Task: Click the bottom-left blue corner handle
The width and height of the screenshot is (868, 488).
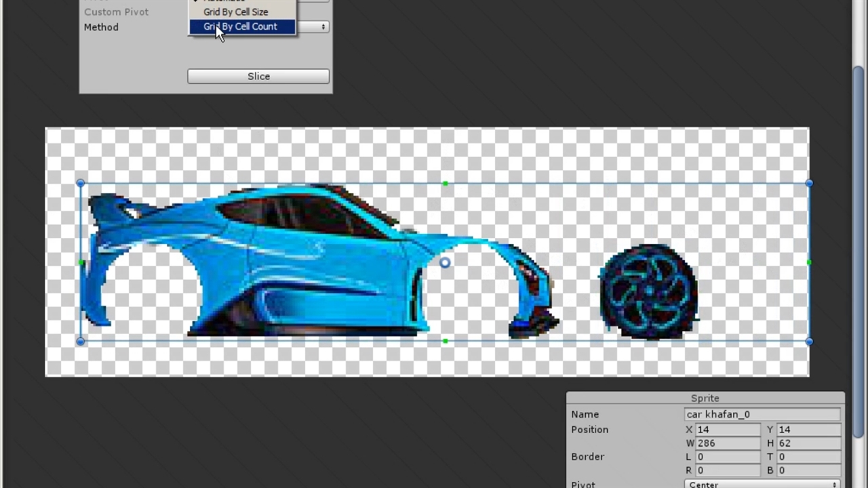Action: pos(81,342)
